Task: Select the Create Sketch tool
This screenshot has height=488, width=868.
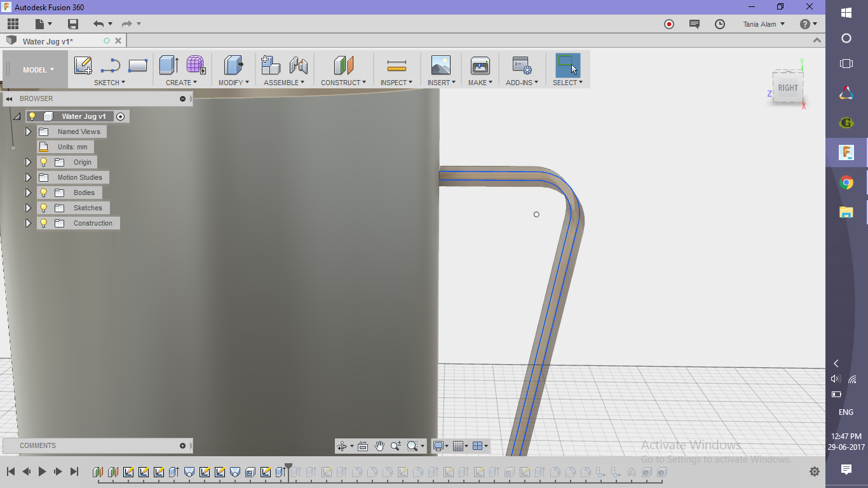Action: (x=83, y=65)
